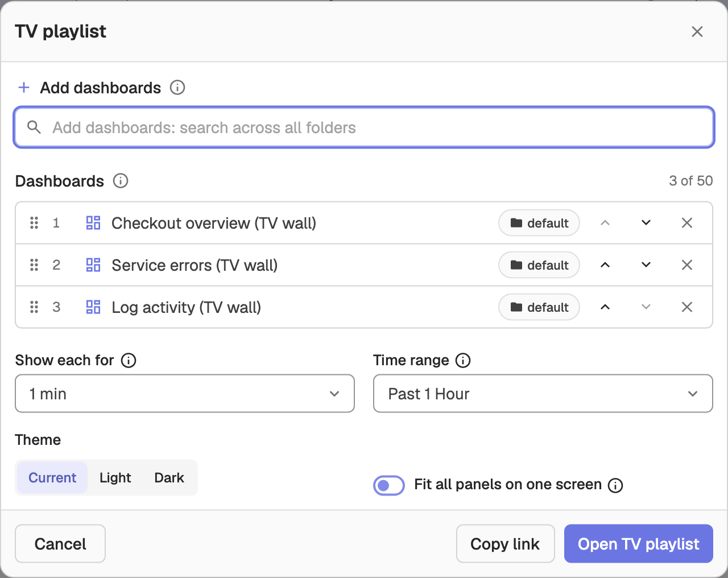Remove Log activity from the playlist
Viewport: 728px width, 578px height.
point(687,307)
